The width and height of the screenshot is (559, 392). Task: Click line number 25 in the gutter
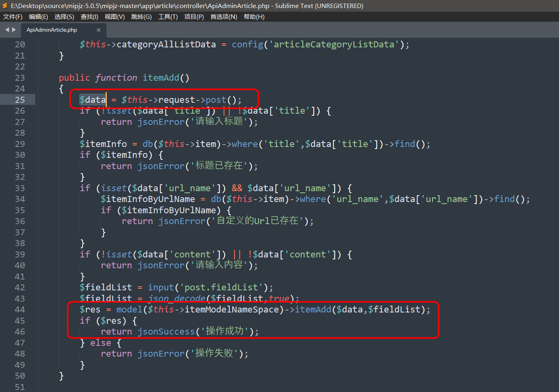pyautogui.click(x=20, y=100)
